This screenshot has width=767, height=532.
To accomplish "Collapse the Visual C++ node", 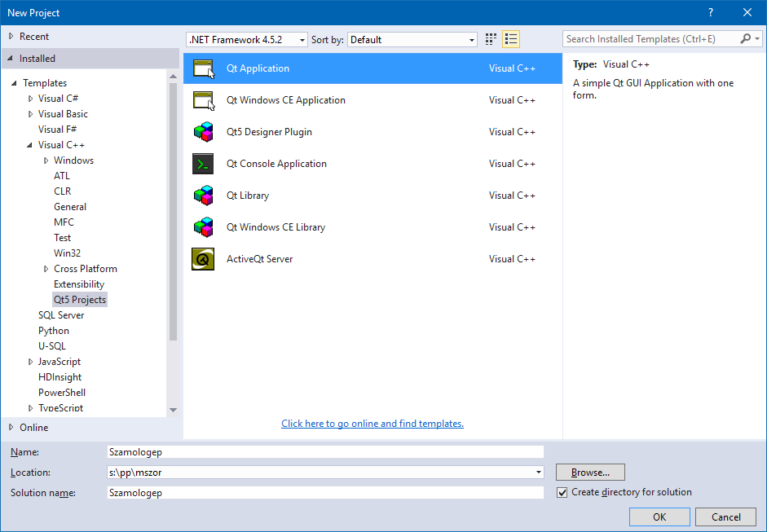I will pos(30,145).
